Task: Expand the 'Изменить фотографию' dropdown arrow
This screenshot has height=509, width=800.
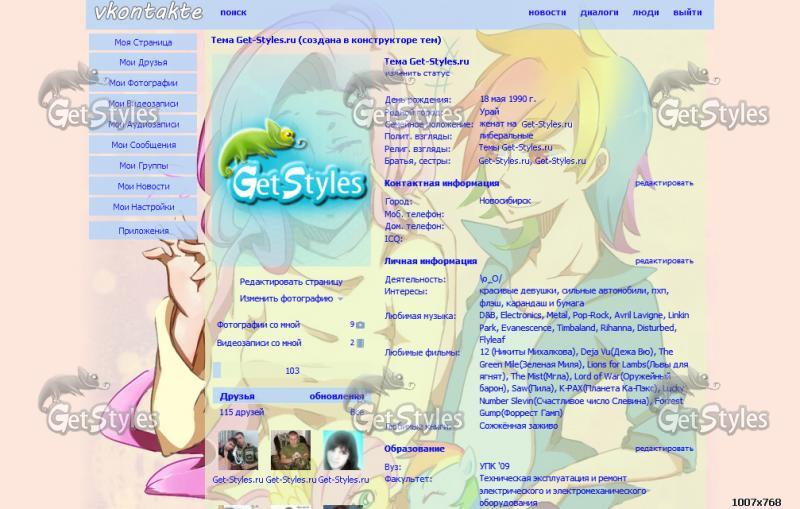Action: pos(340,299)
